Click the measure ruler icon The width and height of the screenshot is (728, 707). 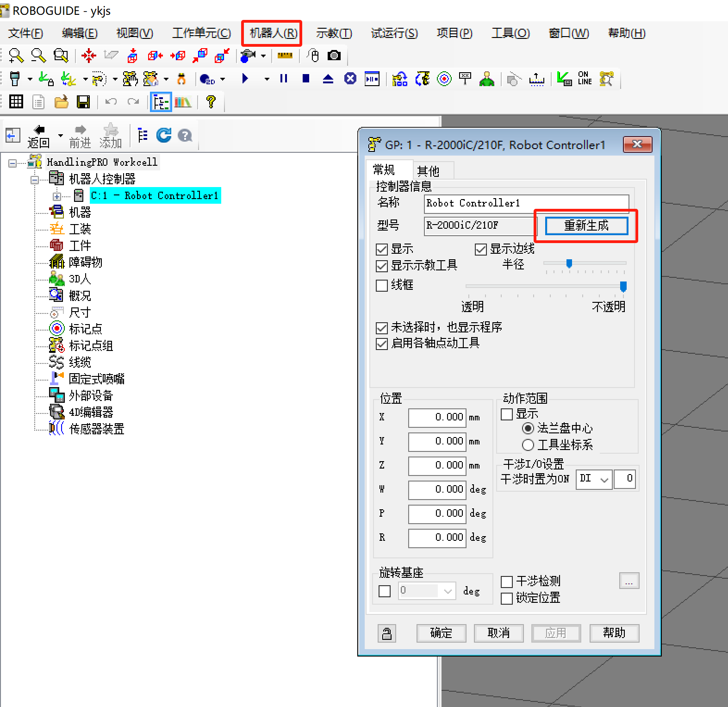click(285, 56)
